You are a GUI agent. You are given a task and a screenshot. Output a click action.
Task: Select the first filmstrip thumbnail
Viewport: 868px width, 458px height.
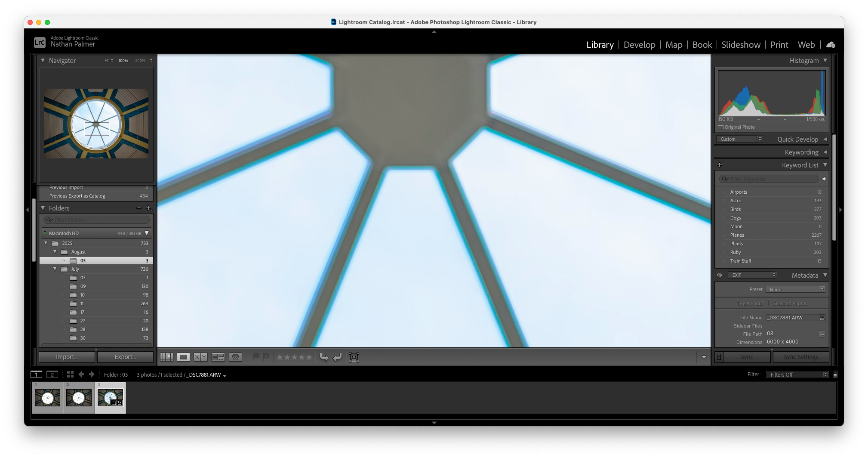point(47,398)
